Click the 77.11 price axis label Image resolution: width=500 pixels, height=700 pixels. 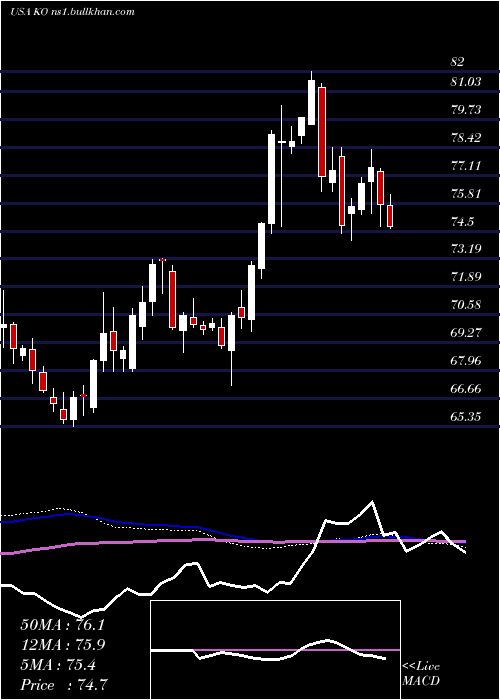467,166
